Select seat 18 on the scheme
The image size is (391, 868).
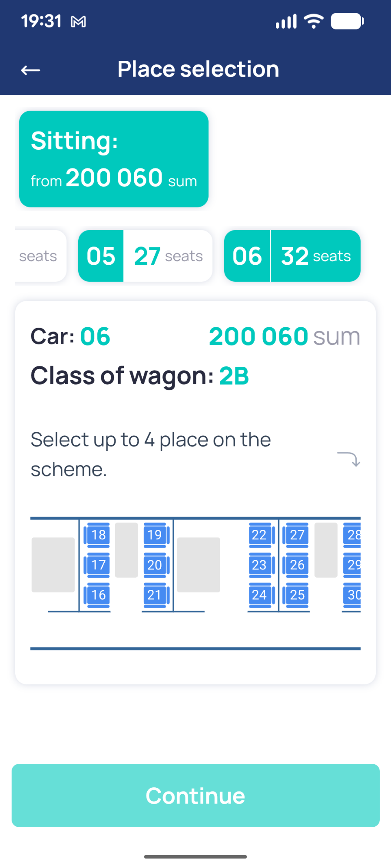[x=98, y=535]
